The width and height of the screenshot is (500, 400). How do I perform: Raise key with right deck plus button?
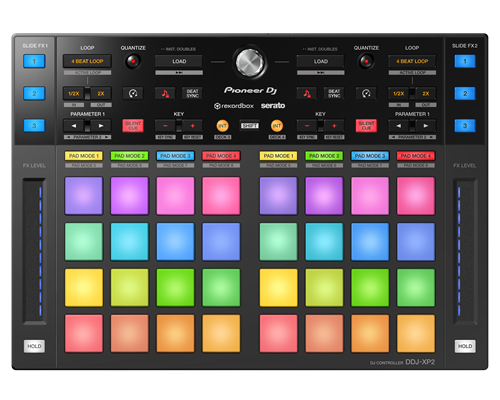[334, 126]
